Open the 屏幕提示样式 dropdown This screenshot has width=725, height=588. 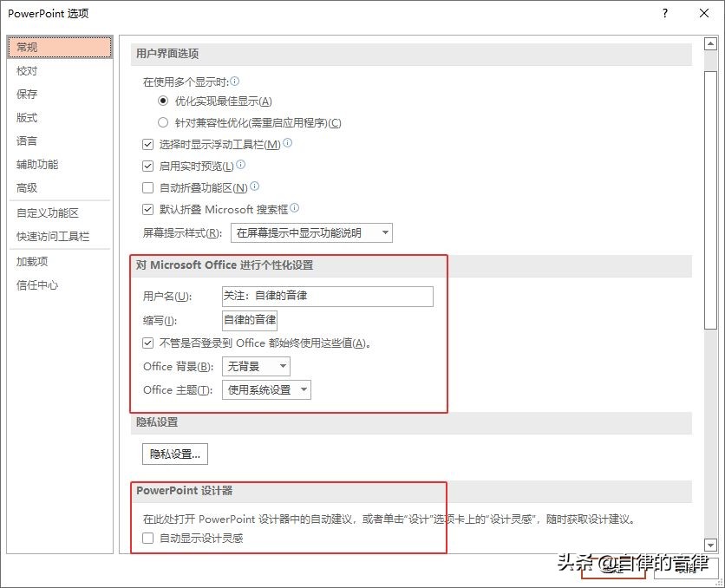[x=311, y=233]
